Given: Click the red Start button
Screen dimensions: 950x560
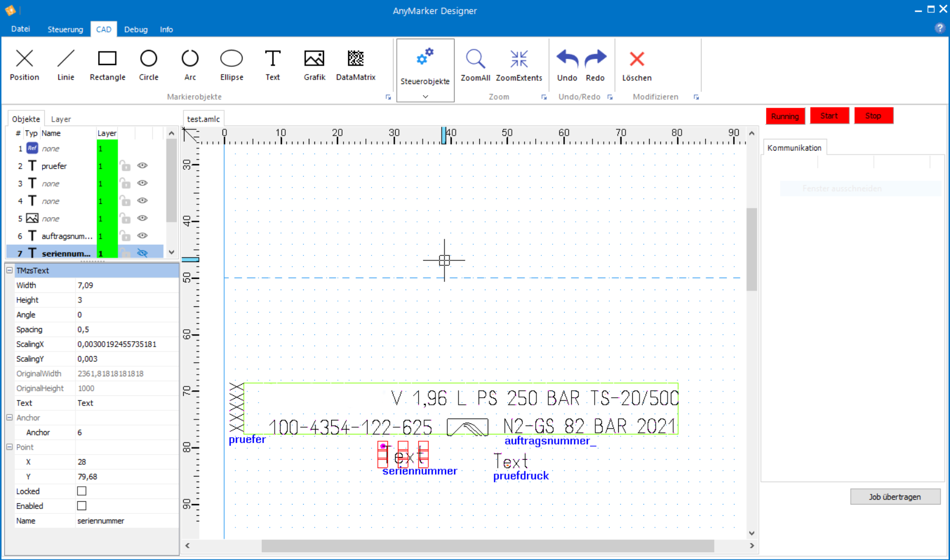Looking at the screenshot, I should pos(829,116).
